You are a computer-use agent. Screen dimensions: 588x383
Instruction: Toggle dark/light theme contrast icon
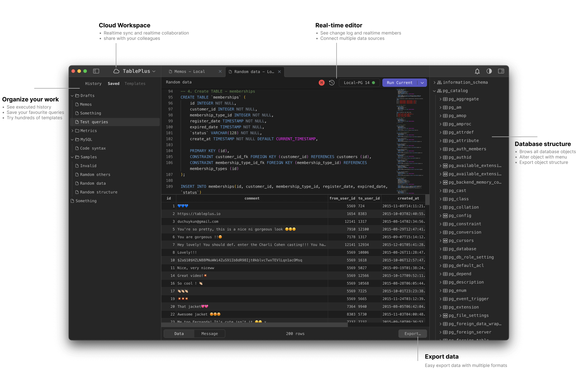pos(489,71)
